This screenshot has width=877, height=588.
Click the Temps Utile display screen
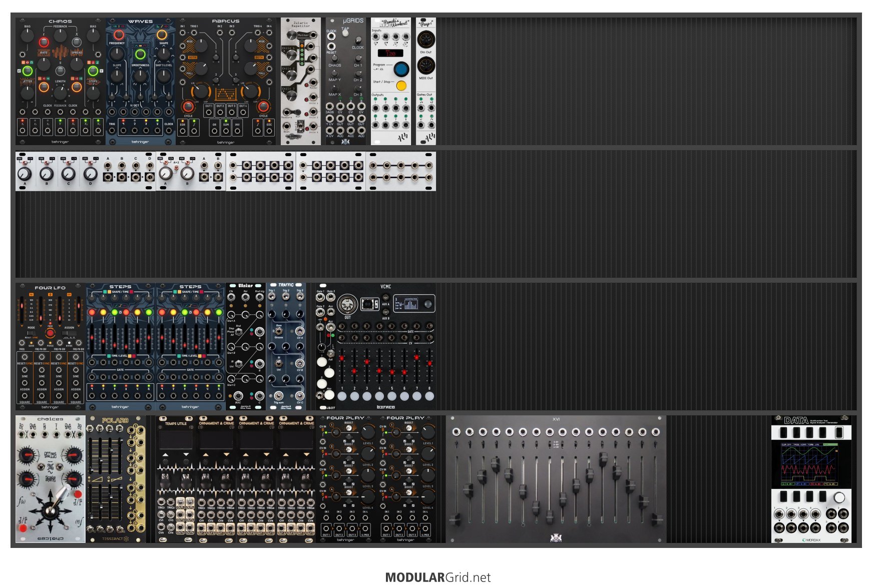176,441
